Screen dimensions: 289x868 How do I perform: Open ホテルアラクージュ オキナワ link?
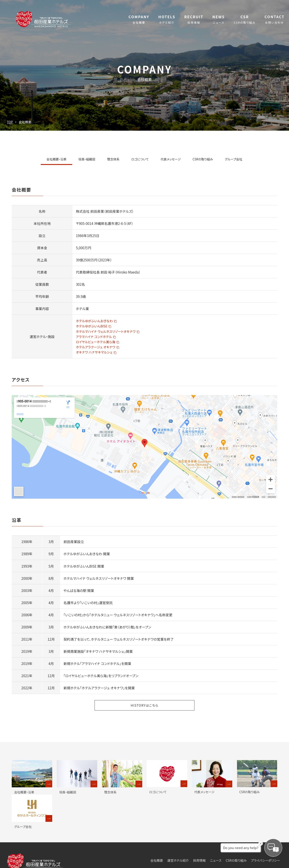[96, 347]
